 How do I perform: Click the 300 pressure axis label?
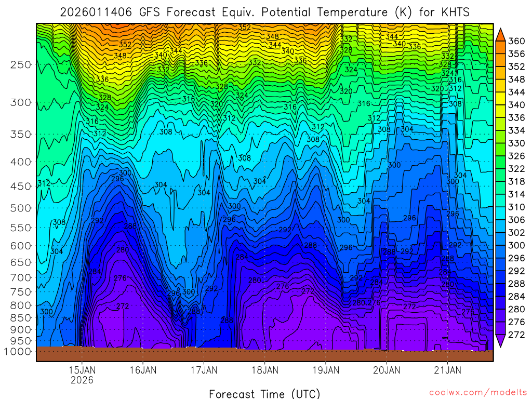click(20, 102)
